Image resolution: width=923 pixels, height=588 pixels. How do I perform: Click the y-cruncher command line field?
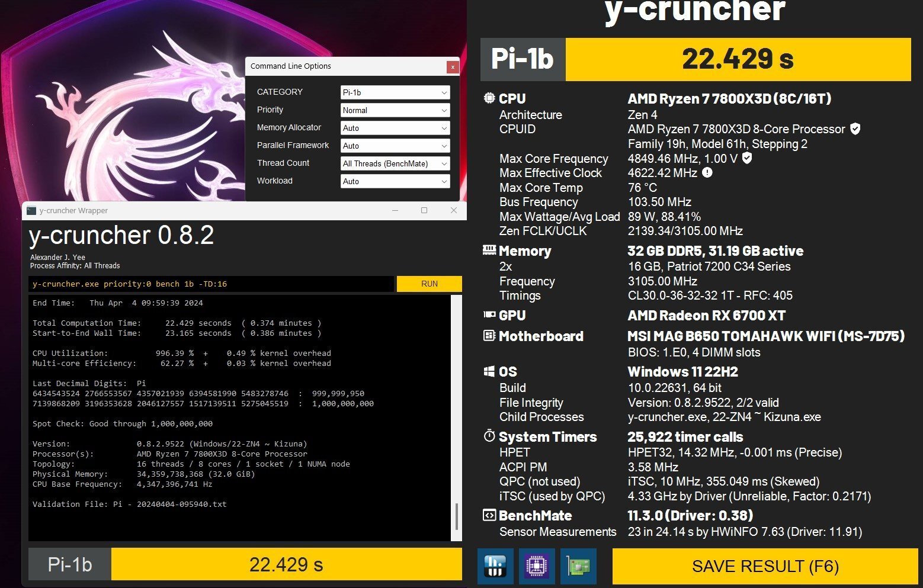pos(211,284)
